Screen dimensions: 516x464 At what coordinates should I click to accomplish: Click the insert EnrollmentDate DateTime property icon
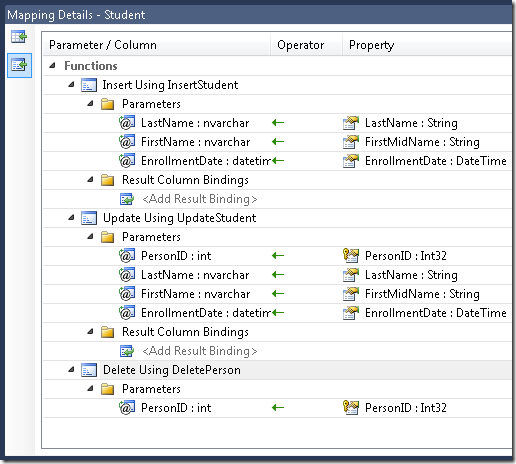pos(351,161)
